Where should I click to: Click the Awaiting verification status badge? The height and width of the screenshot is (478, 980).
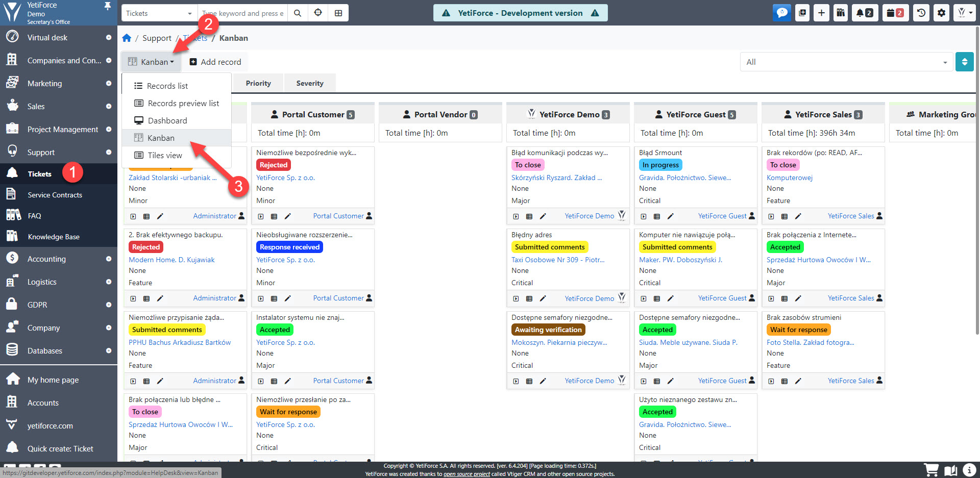tap(548, 330)
